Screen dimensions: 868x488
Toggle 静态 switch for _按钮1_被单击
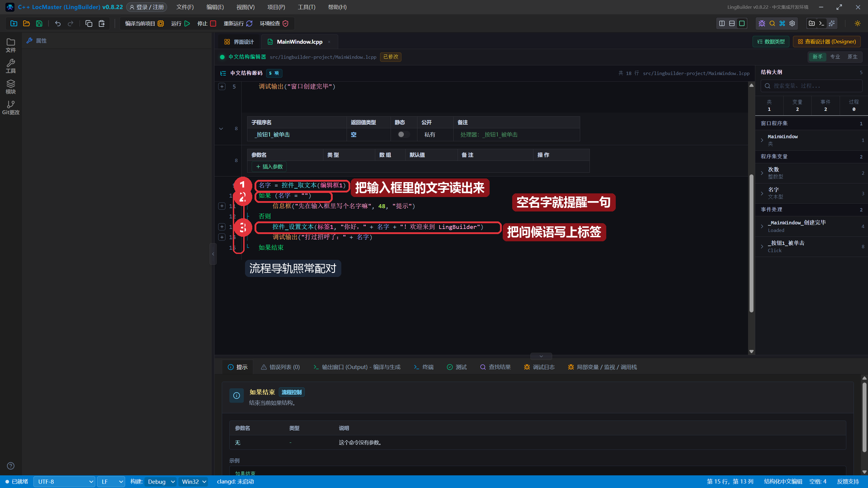pyautogui.click(x=403, y=135)
